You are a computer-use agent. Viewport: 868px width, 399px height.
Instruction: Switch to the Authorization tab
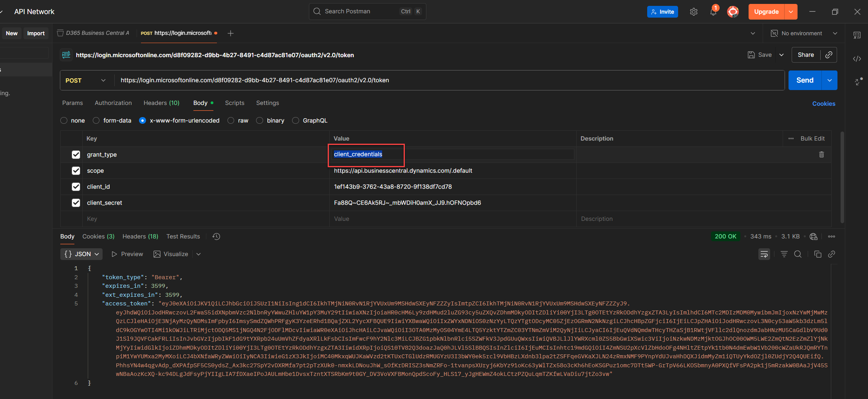pyautogui.click(x=113, y=103)
